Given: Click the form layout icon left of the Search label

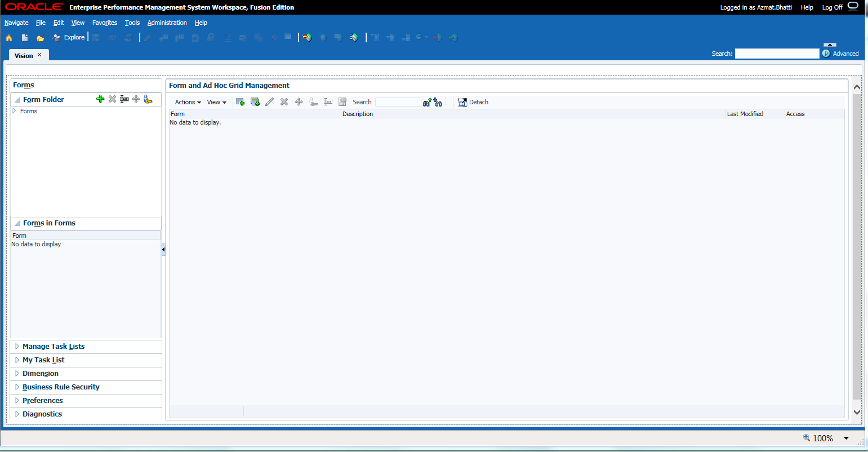Looking at the screenshot, I should click(342, 102).
